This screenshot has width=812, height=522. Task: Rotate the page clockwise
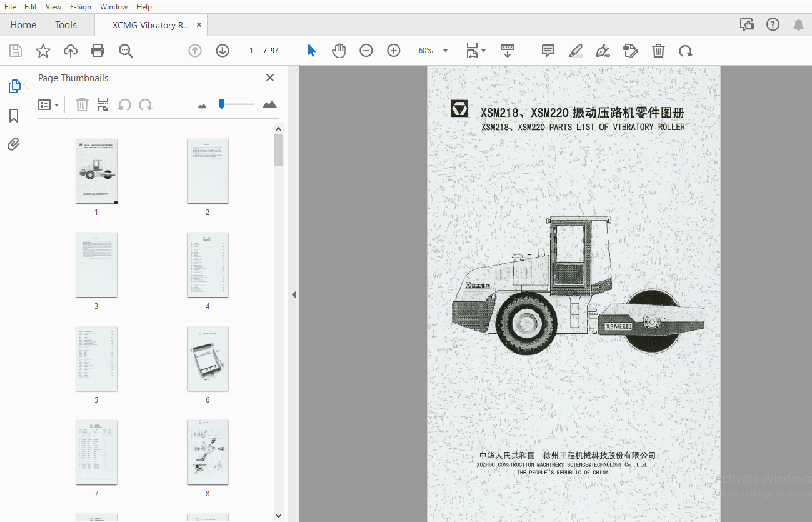point(686,51)
